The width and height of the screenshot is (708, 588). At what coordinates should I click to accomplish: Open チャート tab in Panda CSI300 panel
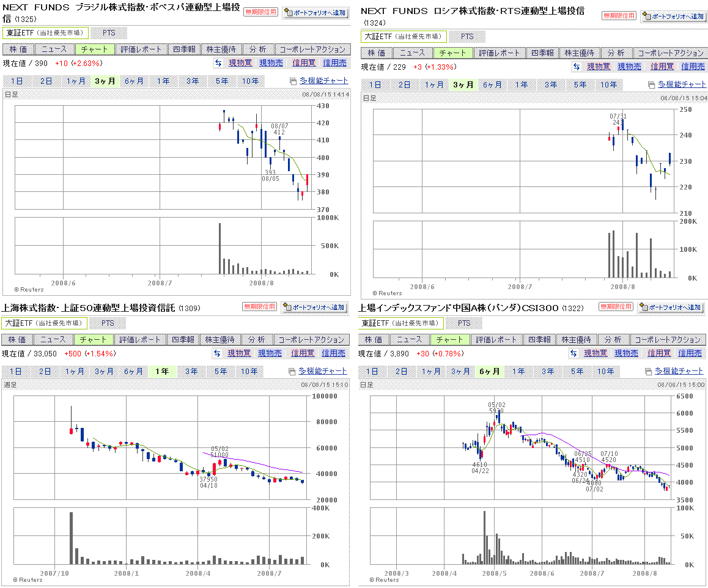click(x=449, y=339)
